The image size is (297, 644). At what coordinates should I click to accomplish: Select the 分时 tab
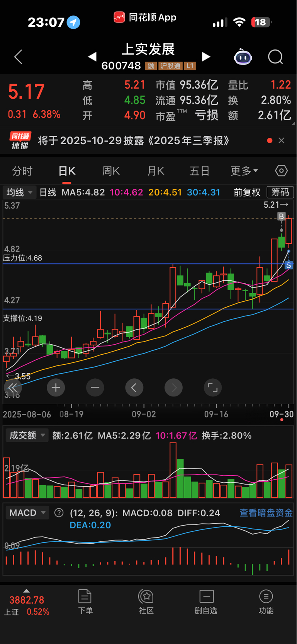click(x=22, y=171)
